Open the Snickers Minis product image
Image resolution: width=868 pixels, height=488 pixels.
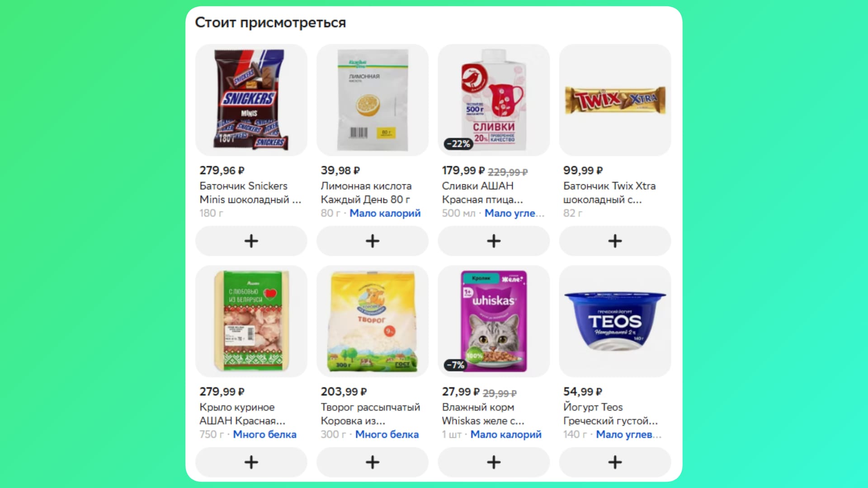pos(251,100)
